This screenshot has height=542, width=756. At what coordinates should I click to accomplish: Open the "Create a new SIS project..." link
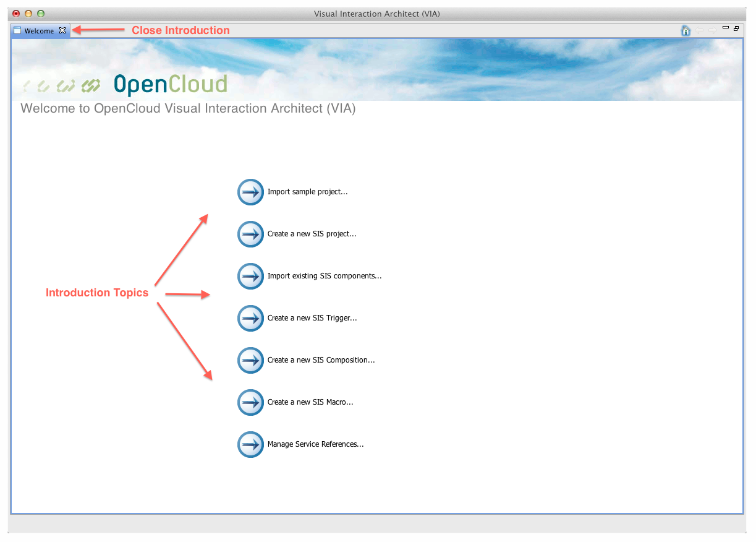coord(312,234)
